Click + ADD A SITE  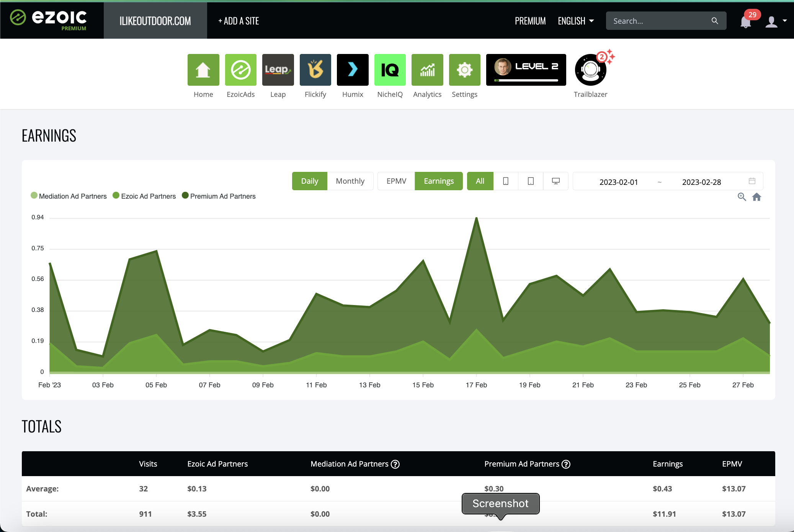pyautogui.click(x=239, y=21)
